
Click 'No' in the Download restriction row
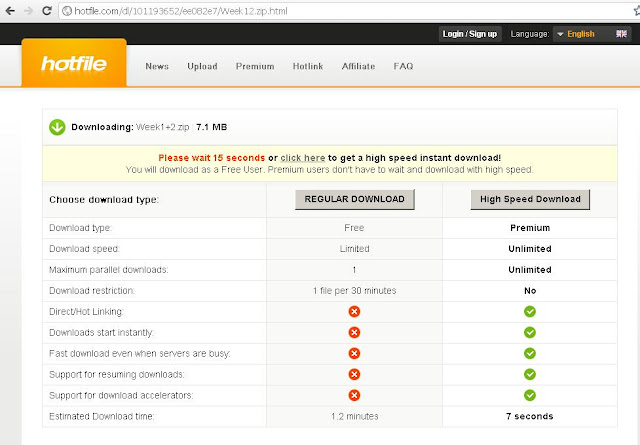(530, 291)
